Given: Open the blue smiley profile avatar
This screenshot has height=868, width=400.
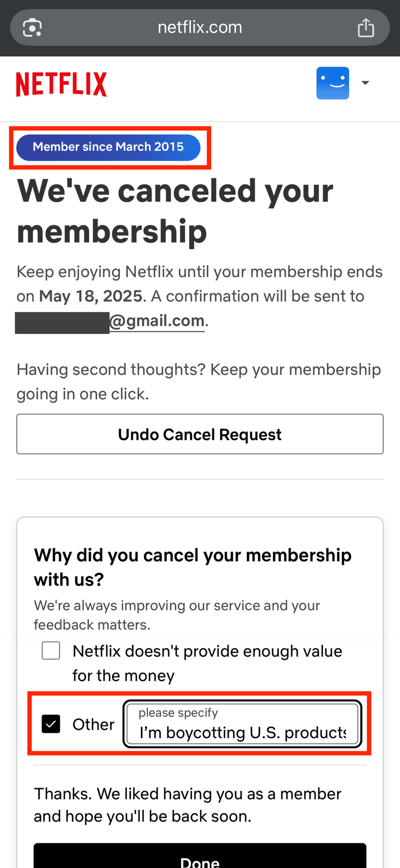Looking at the screenshot, I should click(333, 83).
